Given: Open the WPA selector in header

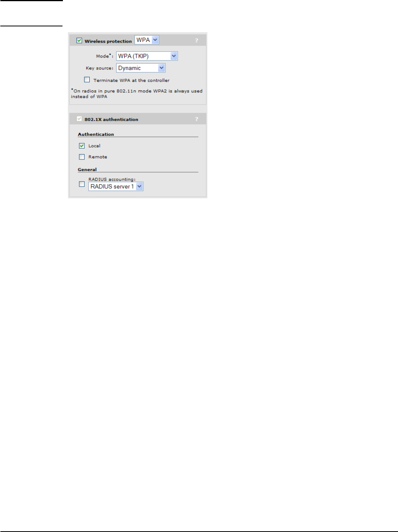Looking at the screenshot, I should pos(146,40).
